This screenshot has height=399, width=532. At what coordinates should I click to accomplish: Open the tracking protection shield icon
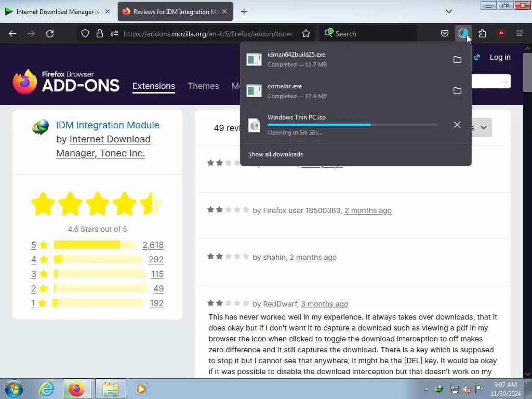click(x=85, y=33)
